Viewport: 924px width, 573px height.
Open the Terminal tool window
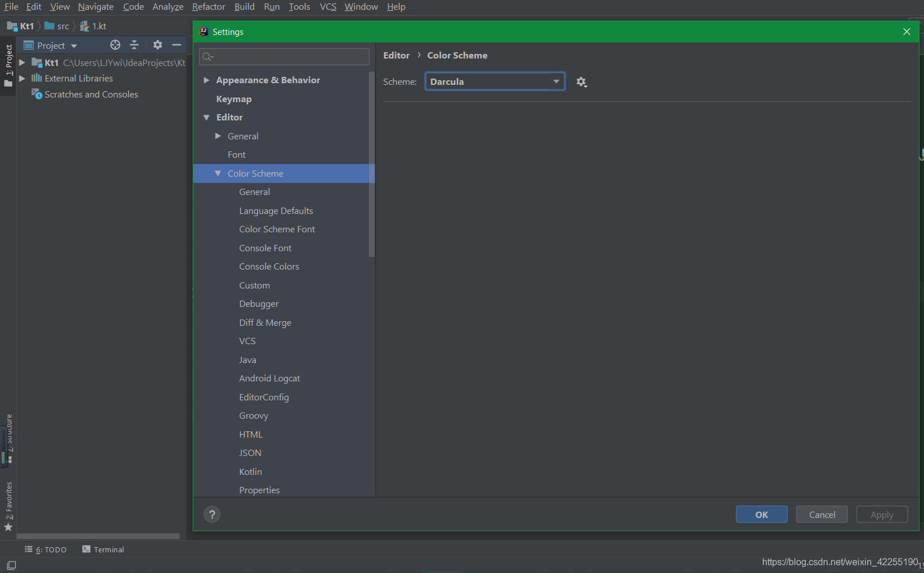103,549
